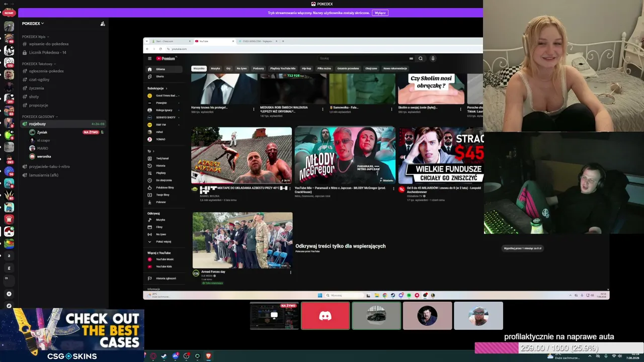Play the Azbest Mixtape video thumbnail
644x362 pixels.
pyautogui.click(x=242, y=155)
